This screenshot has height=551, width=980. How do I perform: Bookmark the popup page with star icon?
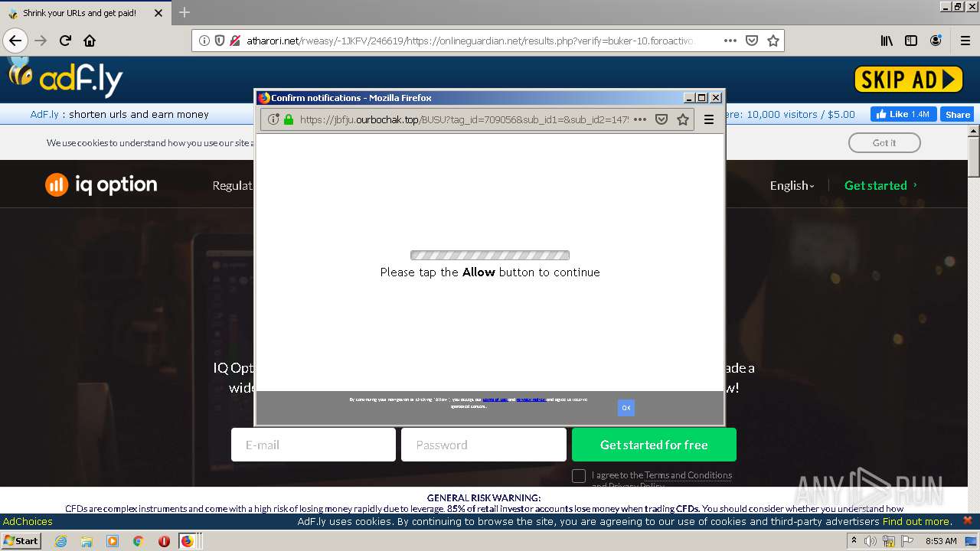pos(683,119)
